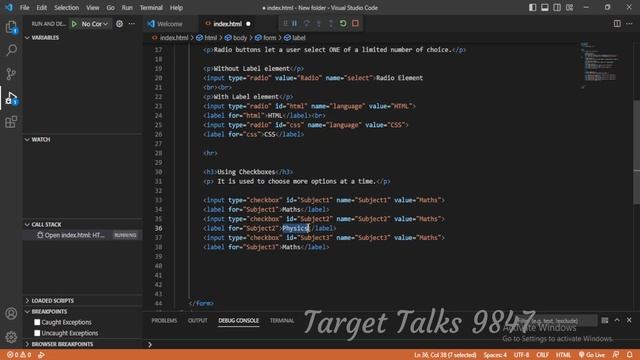The image size is (640, 360).
Task: Restart the debug session
Action: 343,23
